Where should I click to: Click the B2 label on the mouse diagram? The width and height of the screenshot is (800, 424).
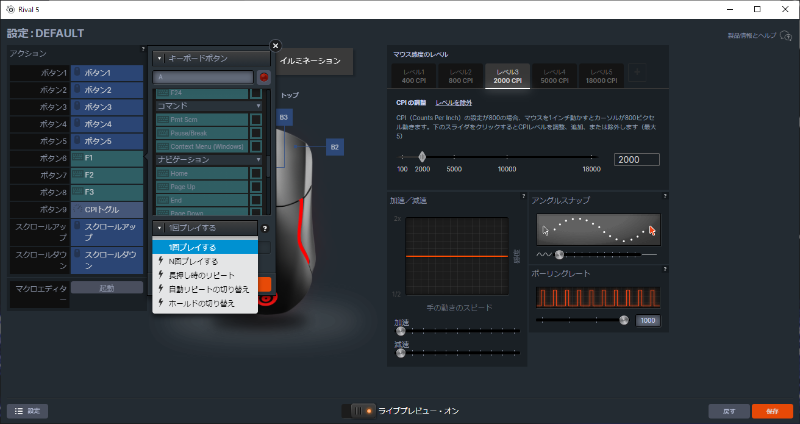(x=335, y=147)
